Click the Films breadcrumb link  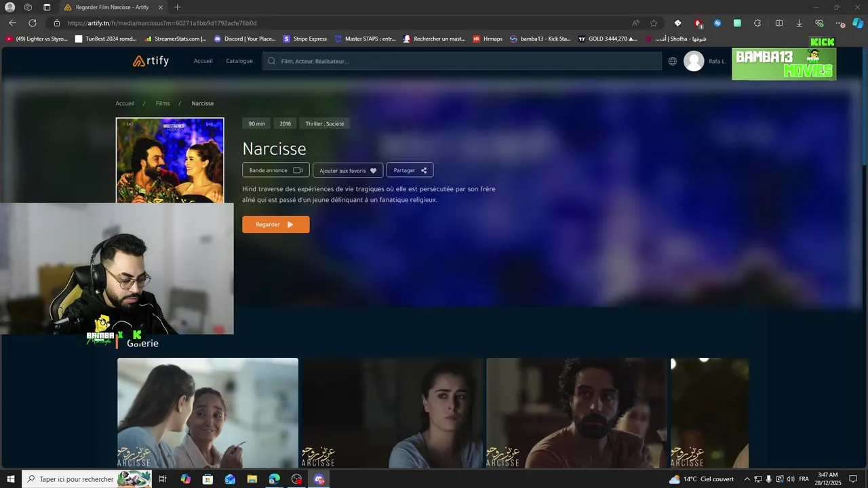click(163, 103)
